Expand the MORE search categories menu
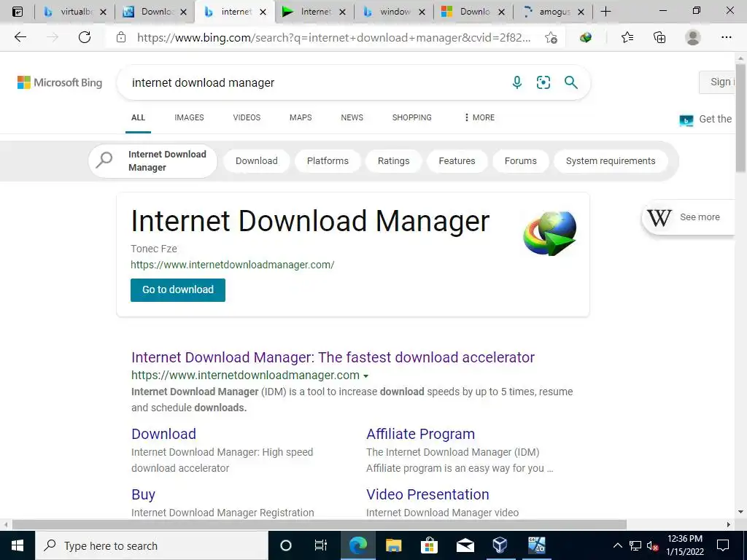This screenshot has height=560, width=747. point(479,117)
